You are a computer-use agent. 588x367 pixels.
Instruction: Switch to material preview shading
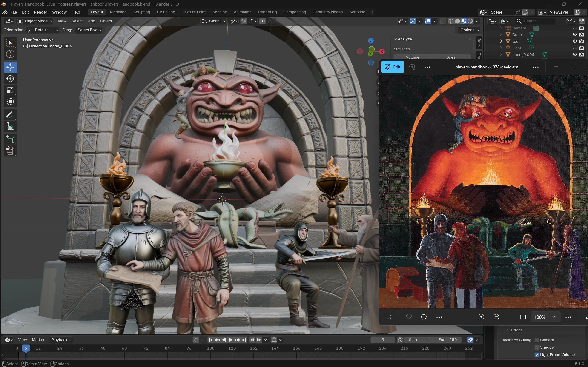(464, 21)
